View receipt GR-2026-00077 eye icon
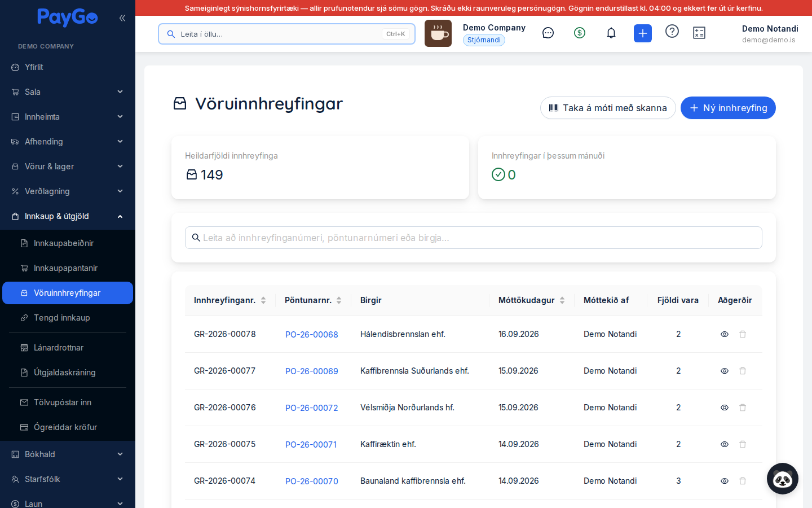 coord(725,371)
